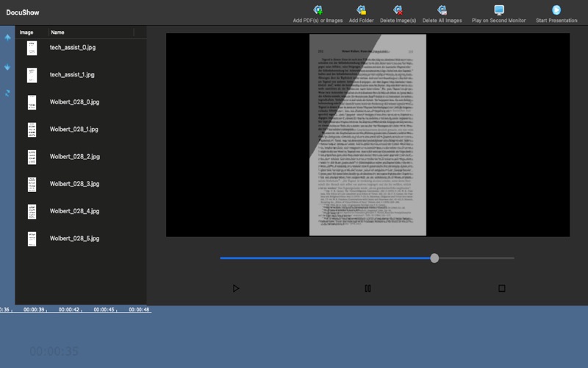Viewport: 588px width, 368px height.
Task: Stop the slideshow preview
Action: coord(502,289)
